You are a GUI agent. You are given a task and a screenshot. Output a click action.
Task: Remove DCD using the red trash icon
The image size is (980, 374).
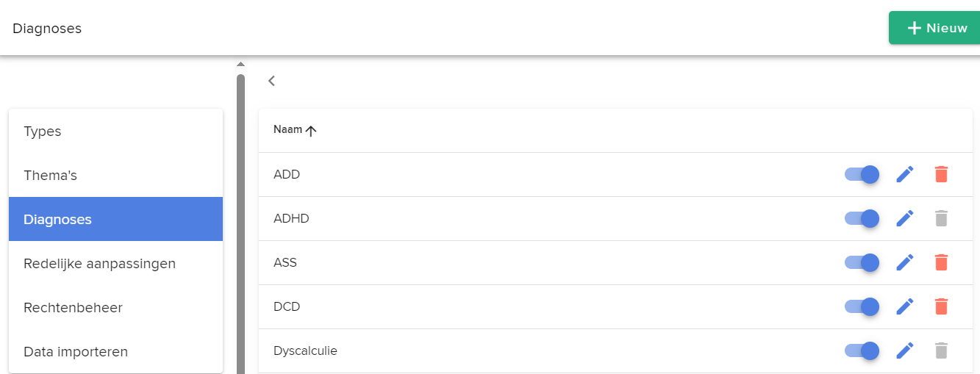[941, 306]
